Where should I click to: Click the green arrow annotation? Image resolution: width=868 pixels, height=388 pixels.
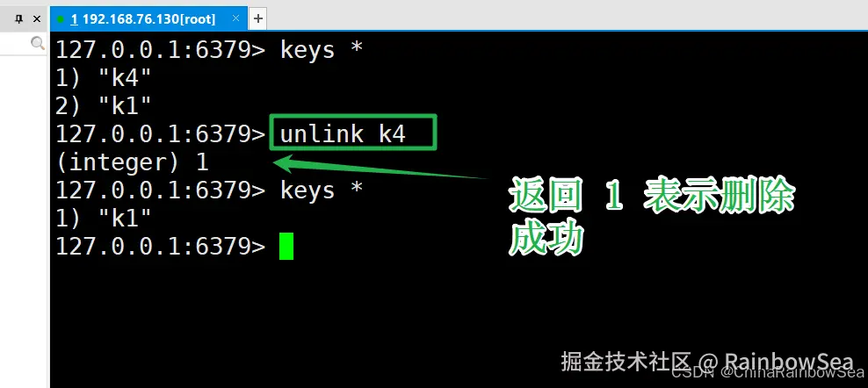tap(380, 169)
